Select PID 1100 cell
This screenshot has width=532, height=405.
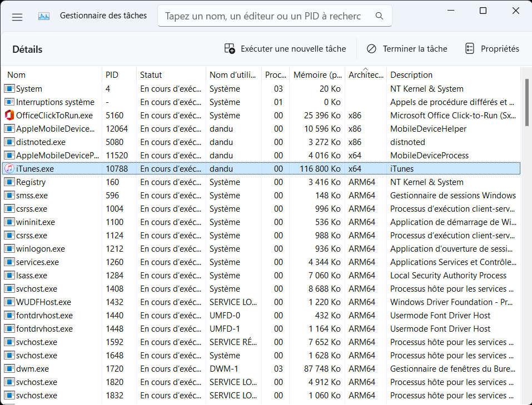(115, 222)
